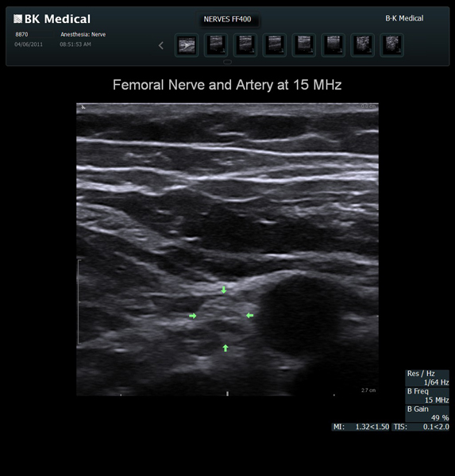Select the B Freq 15 MHz control

(x=427, y=396)
